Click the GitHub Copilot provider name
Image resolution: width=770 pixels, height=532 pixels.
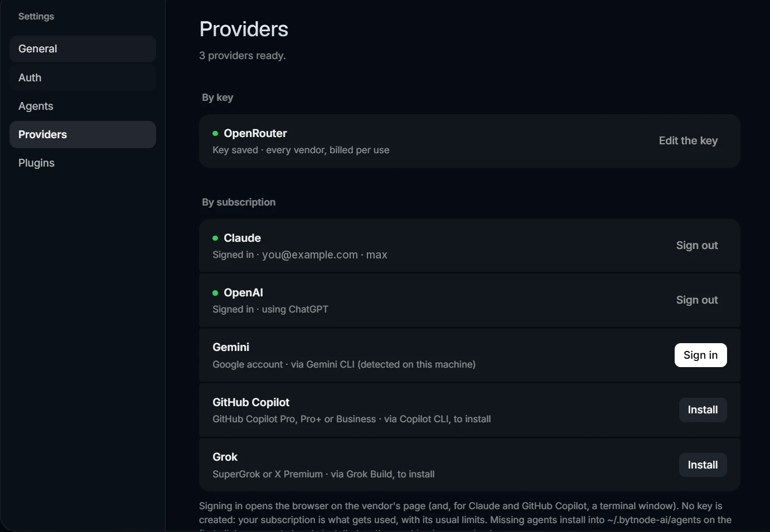(251, 402)
